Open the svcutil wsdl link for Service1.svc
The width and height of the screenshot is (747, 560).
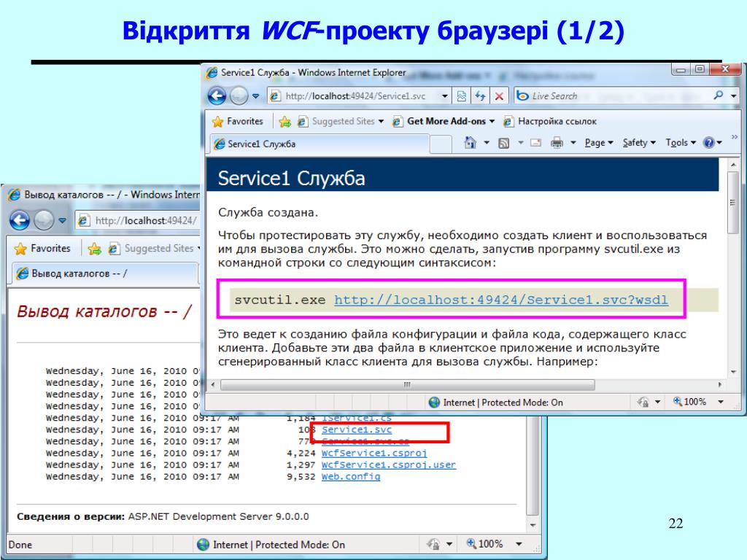(x=500, y=300)
